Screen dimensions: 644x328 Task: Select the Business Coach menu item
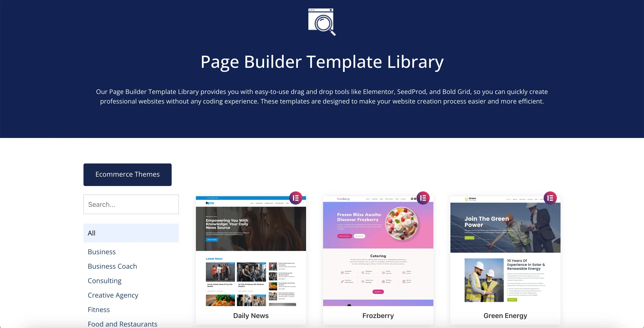coord(112,266)
